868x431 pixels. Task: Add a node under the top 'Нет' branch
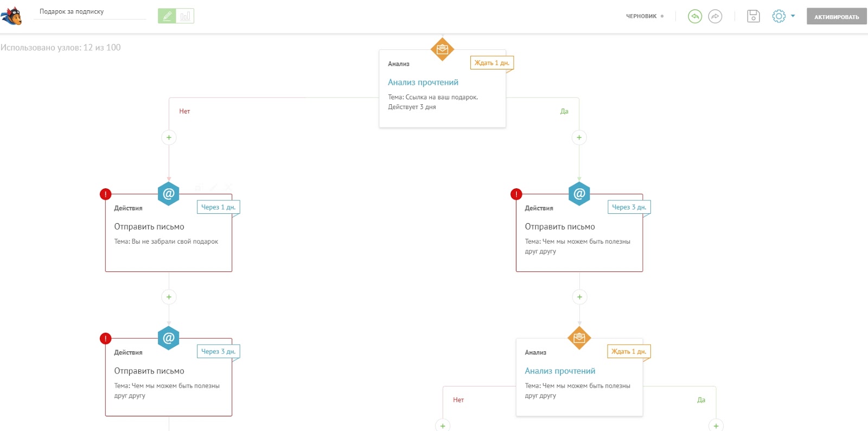pyautogui.click(x=169, y=137)
